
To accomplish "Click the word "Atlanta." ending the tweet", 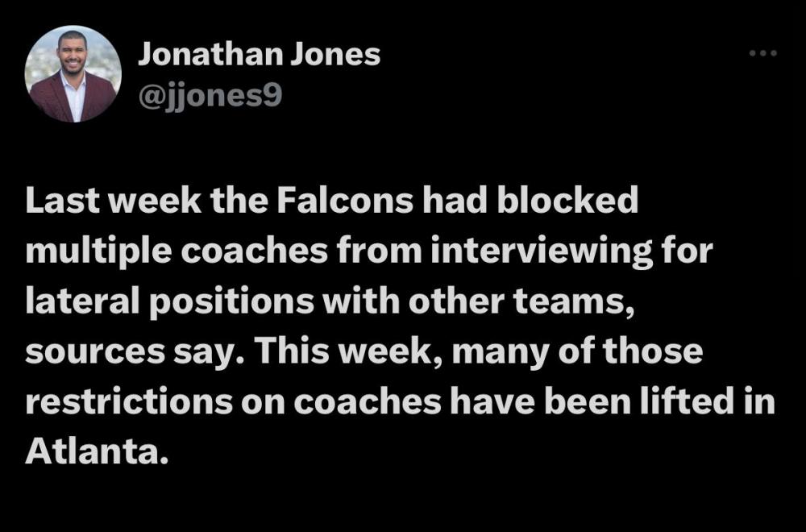I will (x=97, y=452).
